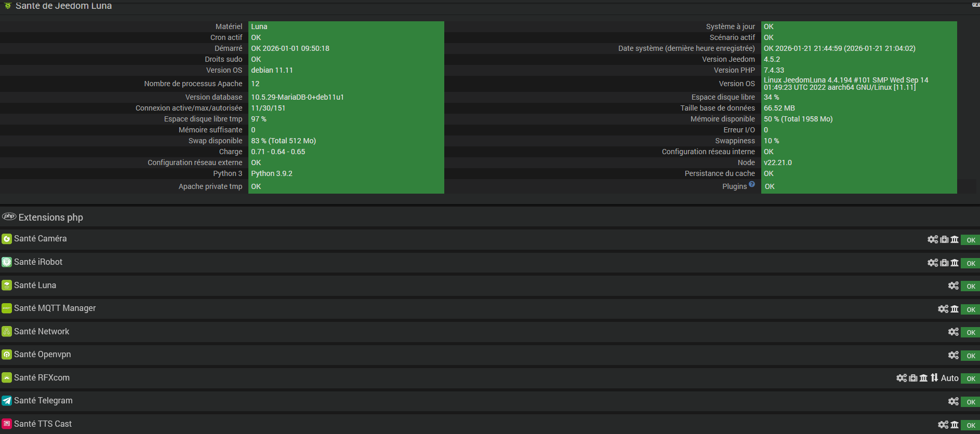The height and width of the screenshot is (434, 980).
Task: Click the 'Auto' label in Santé RFXcom row
Action: (950, 378)
